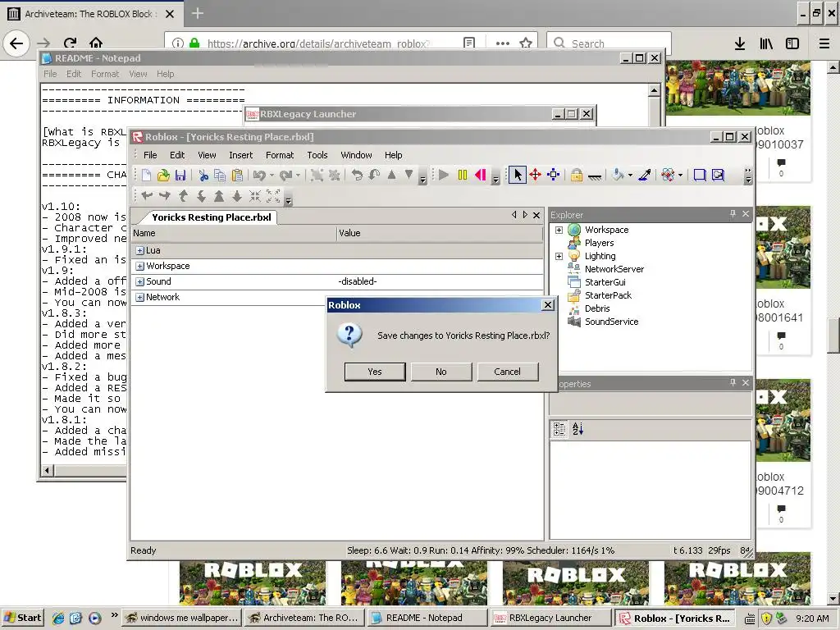Expand Lighting in the Explorer tree
840x630 pixels.
[x=559, y=256]
